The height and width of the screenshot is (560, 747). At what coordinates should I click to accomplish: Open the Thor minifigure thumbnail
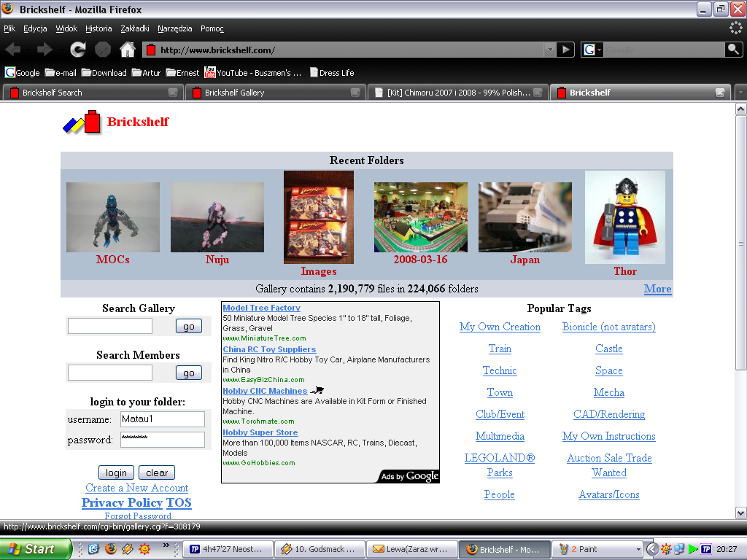click(625, 217)
